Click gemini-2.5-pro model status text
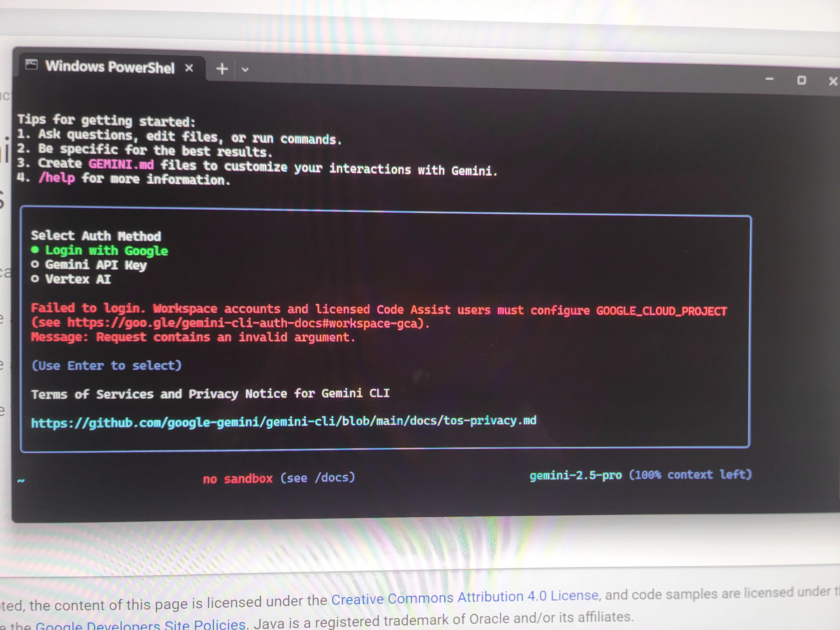Image resolution: width=840 pixels, height=630 pixels. click(576, 475)
